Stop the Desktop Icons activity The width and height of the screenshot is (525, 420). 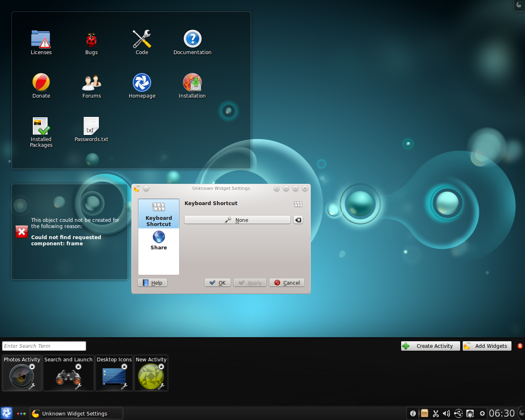124,367
